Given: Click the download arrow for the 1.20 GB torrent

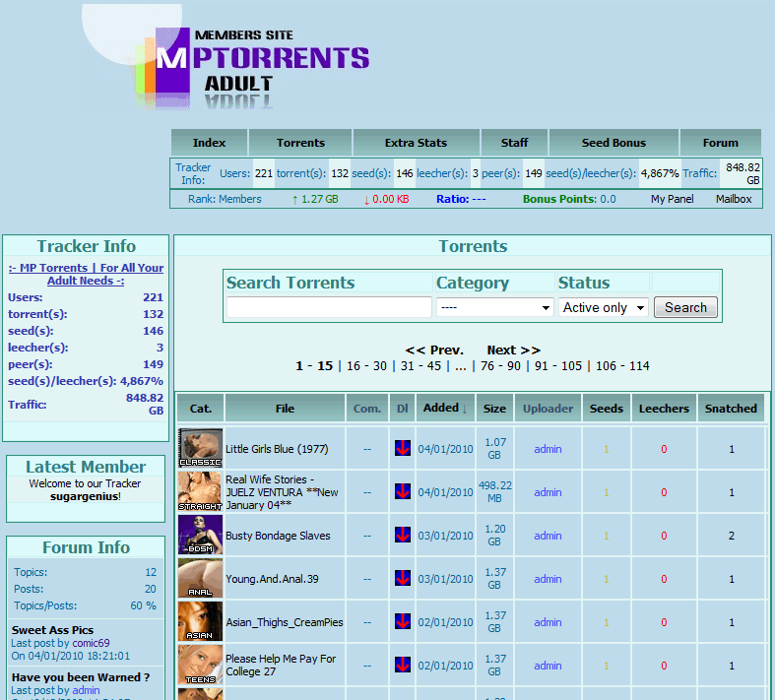Looking at the screenshot, I should (402, 536).
